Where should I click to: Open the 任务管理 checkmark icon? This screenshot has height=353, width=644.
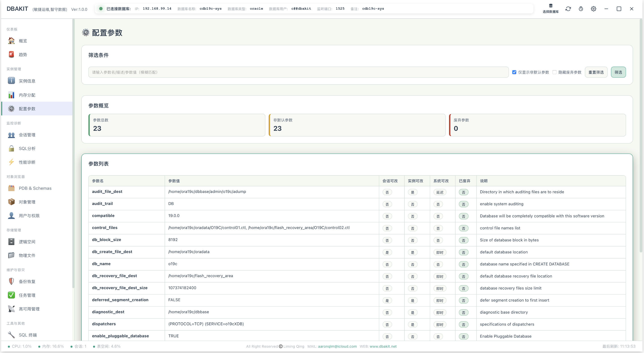(11, 295)
